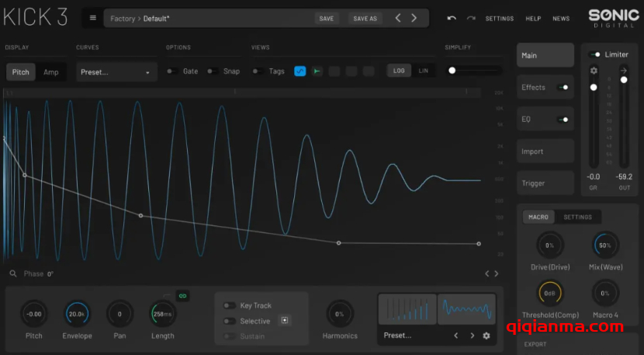This screenshot has height=355, width=644.
Task: Click the redo arrow icon
Action: point(470,18)
